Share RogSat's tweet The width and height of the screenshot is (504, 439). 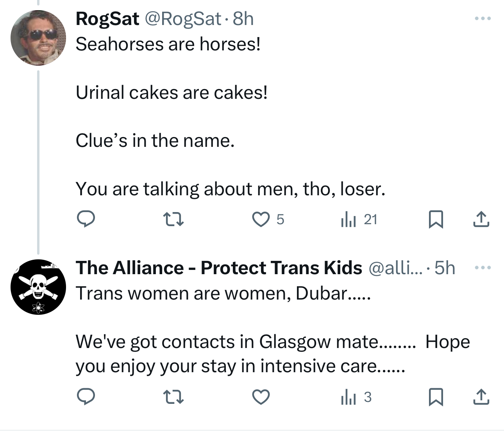point(481,219)
